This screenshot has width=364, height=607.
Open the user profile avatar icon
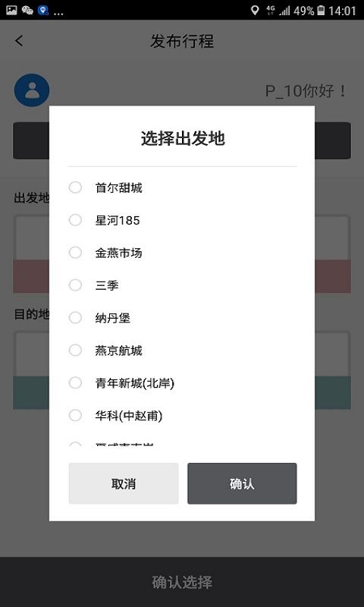click(x=32, y=90)
